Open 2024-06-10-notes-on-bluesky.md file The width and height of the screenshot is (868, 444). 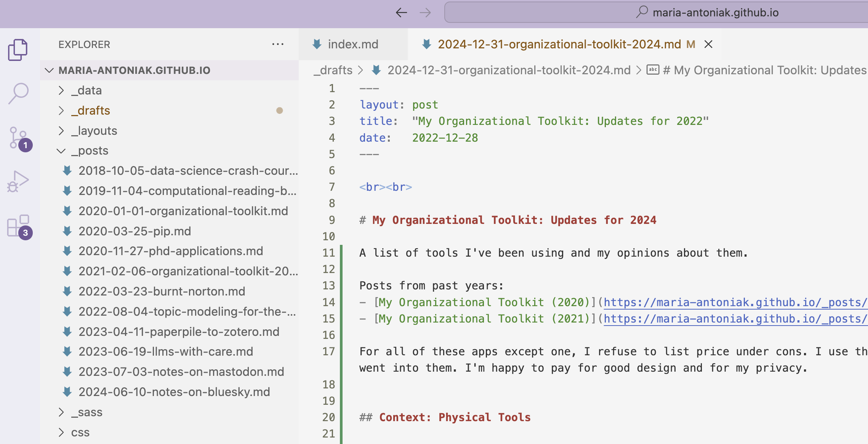click(x=170, y=392)
